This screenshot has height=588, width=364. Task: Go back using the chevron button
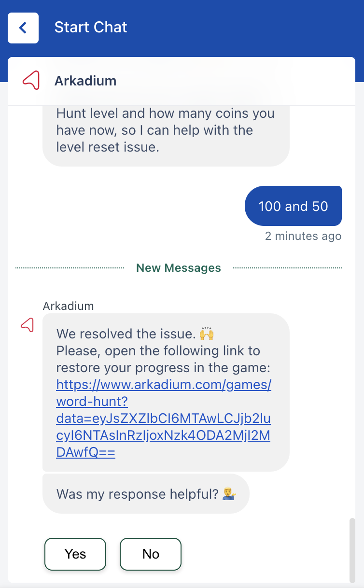click(x=23, y=28)
